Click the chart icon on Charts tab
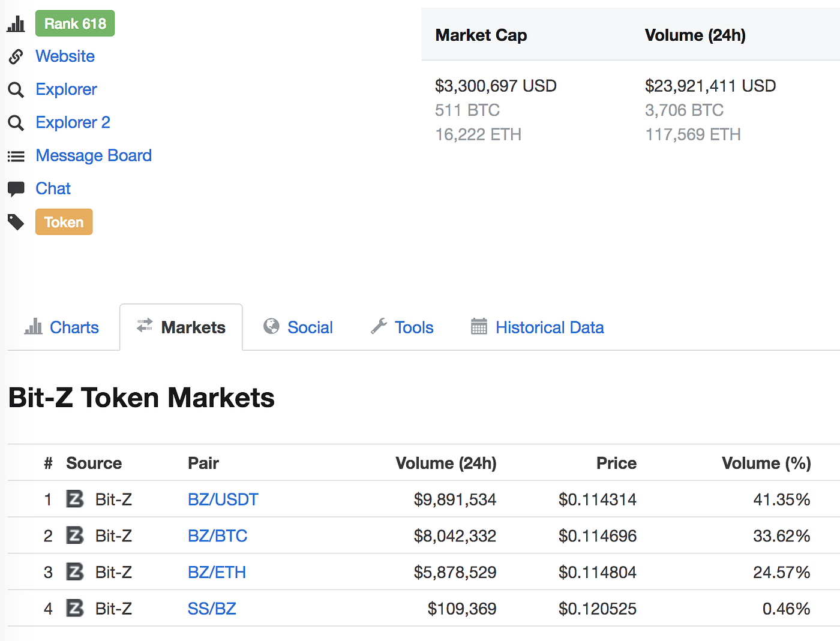 34,327
